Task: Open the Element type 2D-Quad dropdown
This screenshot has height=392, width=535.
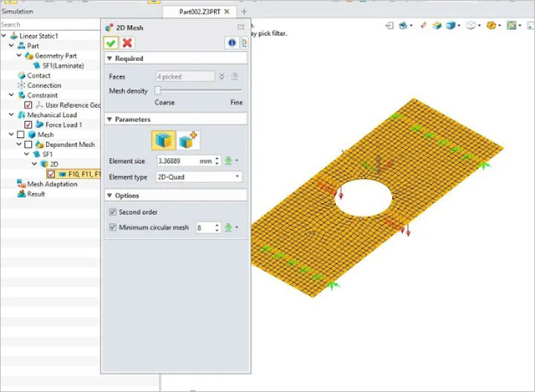Action: (x=199, y=176)
